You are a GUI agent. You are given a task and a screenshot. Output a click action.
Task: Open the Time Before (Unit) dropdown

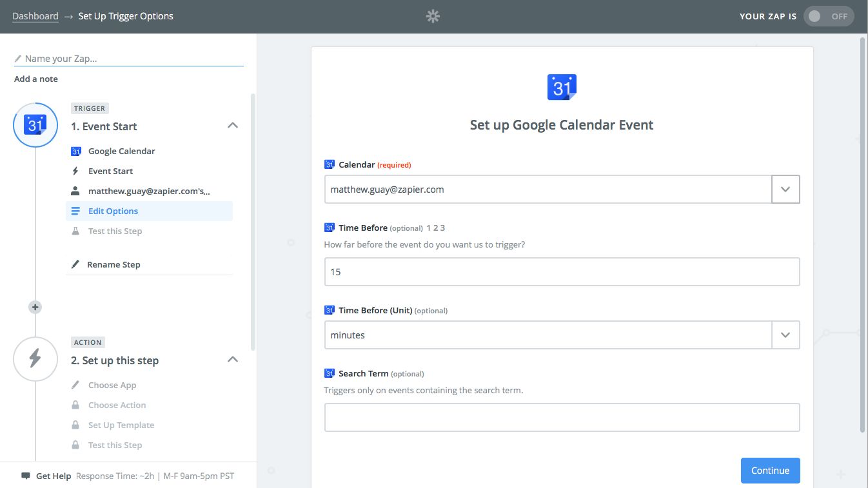point(785,335)
